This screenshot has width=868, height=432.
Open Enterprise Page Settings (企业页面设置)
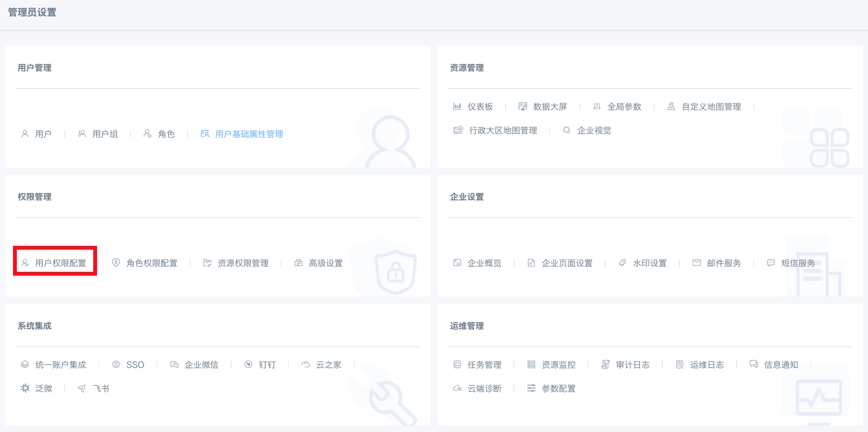(567, 263)
